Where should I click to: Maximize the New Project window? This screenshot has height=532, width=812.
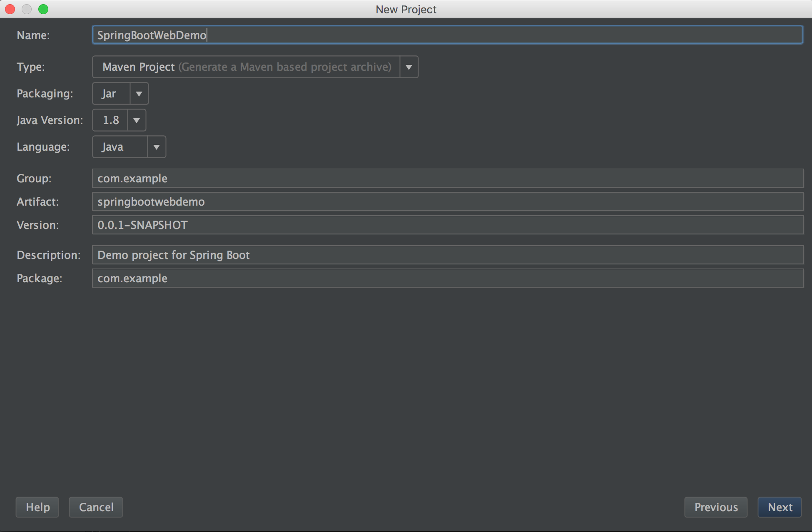[43, 9]
